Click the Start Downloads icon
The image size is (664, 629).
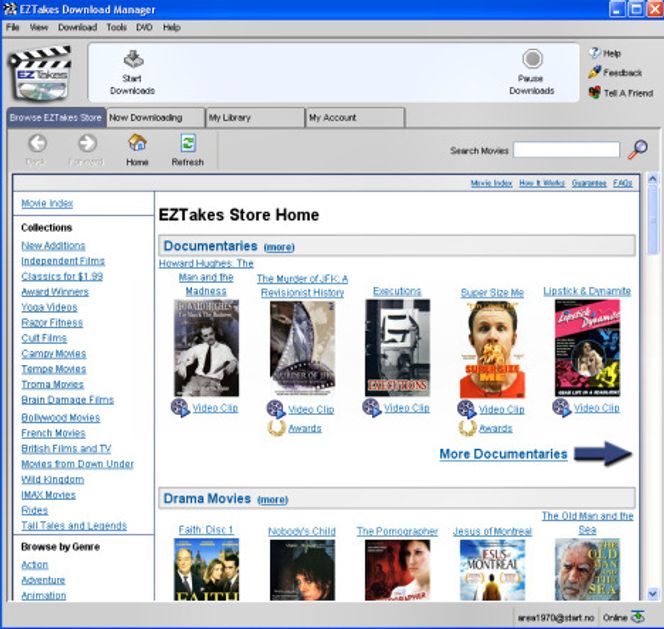[x=133, y=59]
